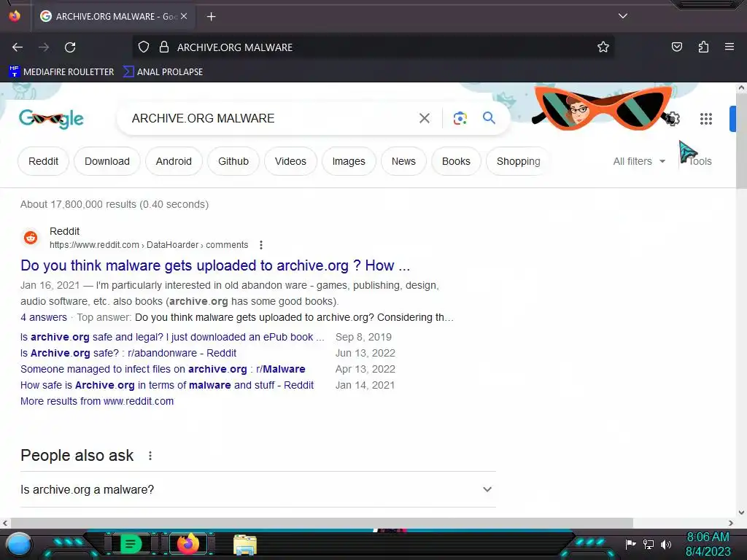Open the '4 answers' link
747x560 pixels.
[44, 318]
